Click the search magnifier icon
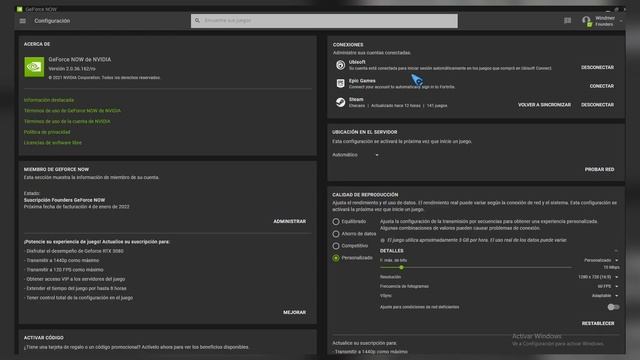The height and width of the screenshot is (360, 640). [x=197, y=20]
